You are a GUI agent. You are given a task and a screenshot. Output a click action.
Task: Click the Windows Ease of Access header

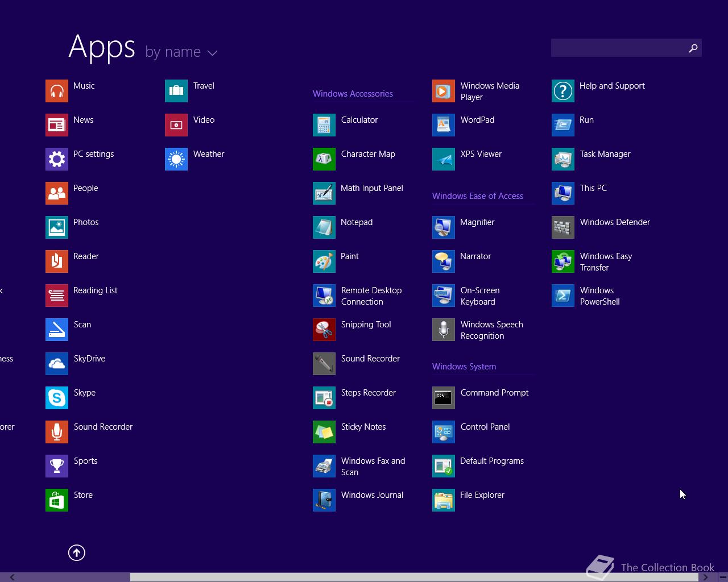(x=478, y=196)
